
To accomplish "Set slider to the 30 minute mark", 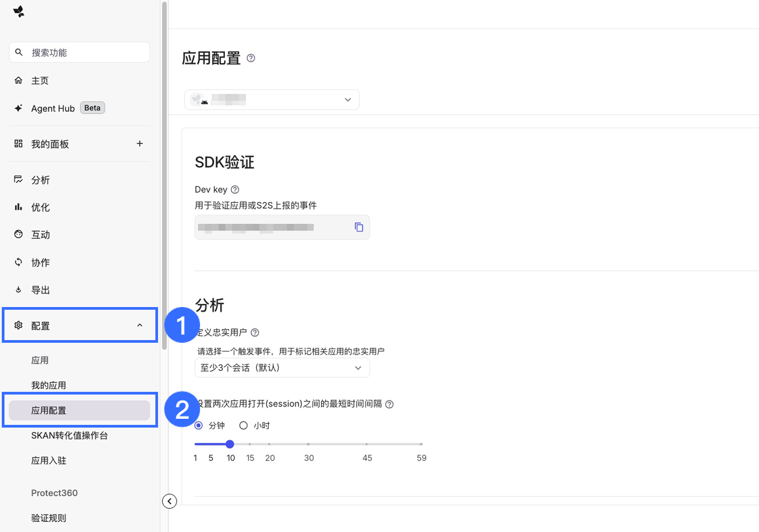I will (x=309, y=444).
